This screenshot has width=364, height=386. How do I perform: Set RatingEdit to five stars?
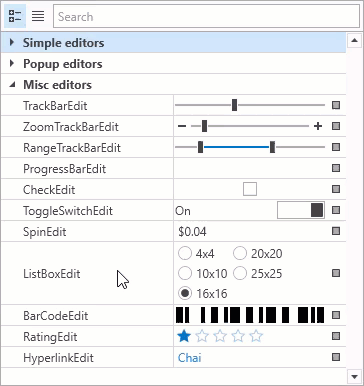point(256,336)
